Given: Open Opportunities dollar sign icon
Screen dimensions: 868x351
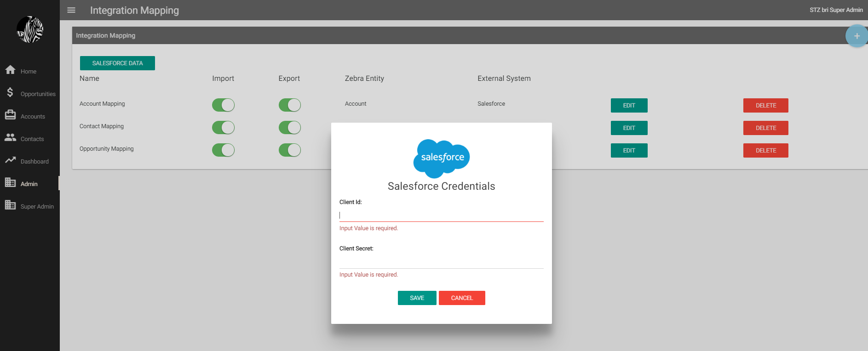Looking at the screenshot, I should coord(10,92).
